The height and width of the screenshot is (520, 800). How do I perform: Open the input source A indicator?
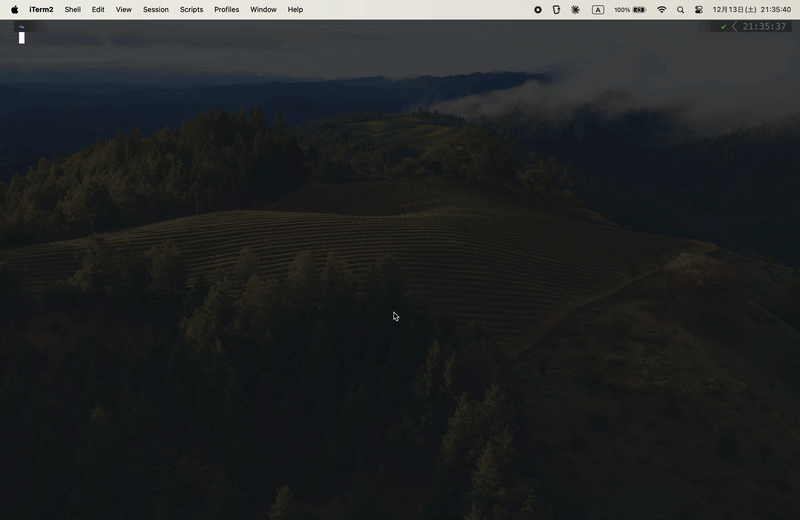pyautogui.click(x=598, y=10)
